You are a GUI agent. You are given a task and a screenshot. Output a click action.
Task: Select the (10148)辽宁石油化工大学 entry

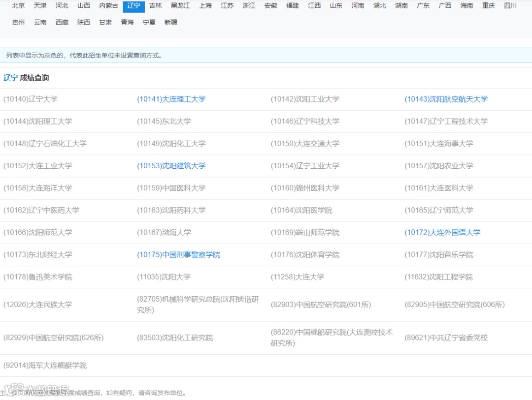pos(45,144)
